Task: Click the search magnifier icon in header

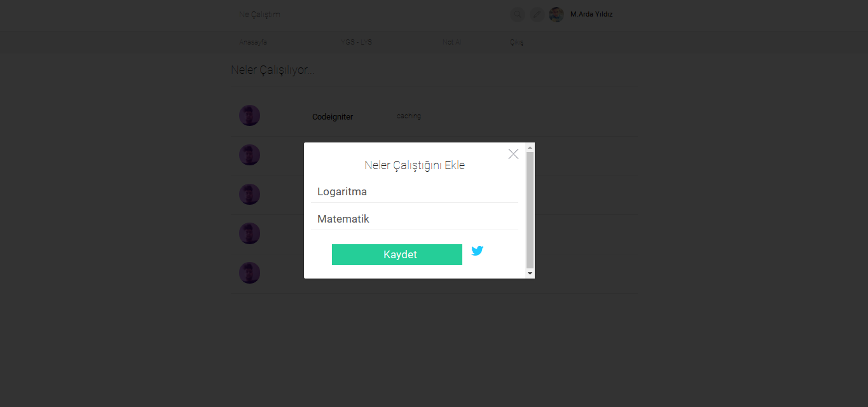Action: point(518,15)
